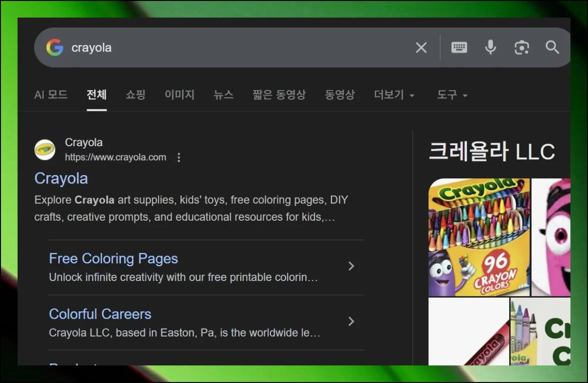Open the on-screen keyboard icon

pos(459,47)
